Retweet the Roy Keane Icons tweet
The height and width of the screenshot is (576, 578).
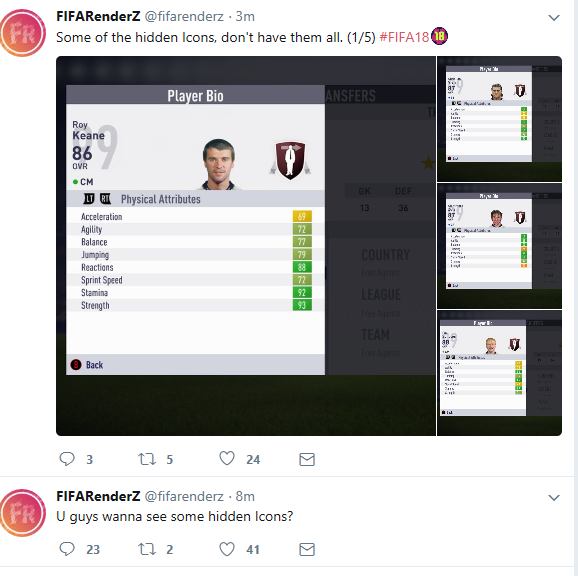tap(147, 459)
